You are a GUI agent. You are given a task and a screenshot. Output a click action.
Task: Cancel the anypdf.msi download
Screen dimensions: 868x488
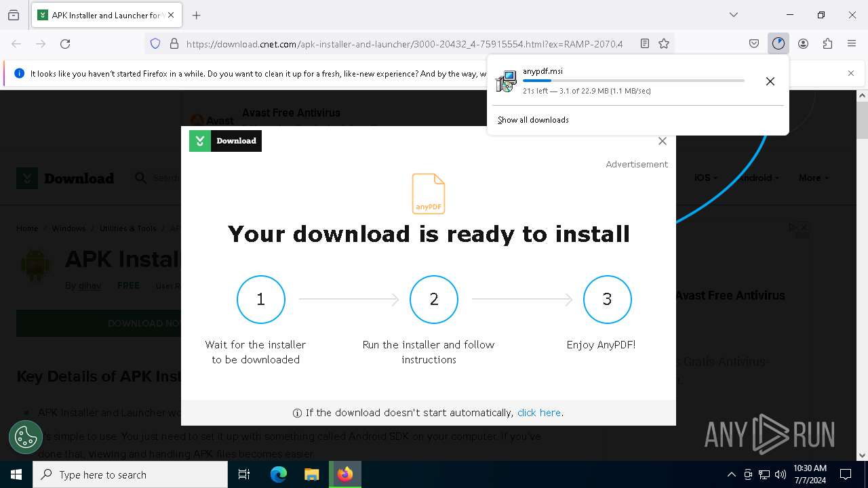tap(770, 81)
